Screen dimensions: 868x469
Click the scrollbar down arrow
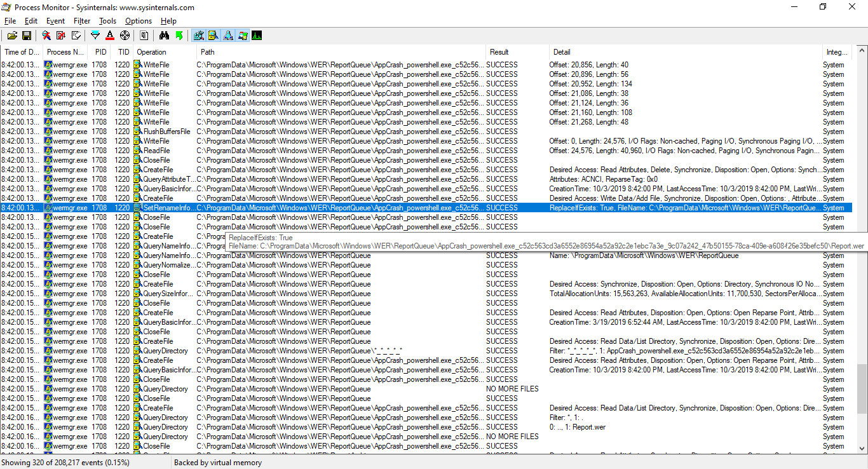(862, 447)
